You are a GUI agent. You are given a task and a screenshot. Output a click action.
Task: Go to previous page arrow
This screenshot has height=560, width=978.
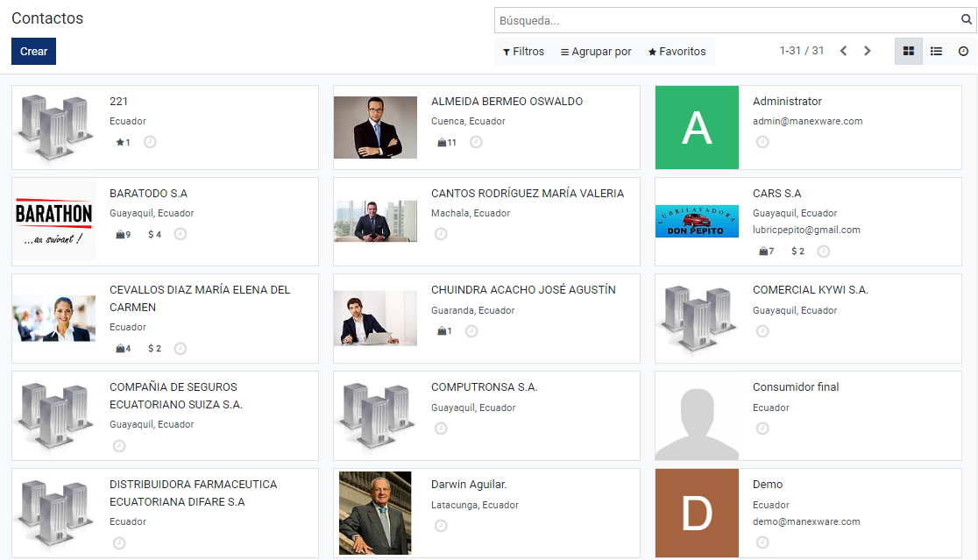point(843,51)
